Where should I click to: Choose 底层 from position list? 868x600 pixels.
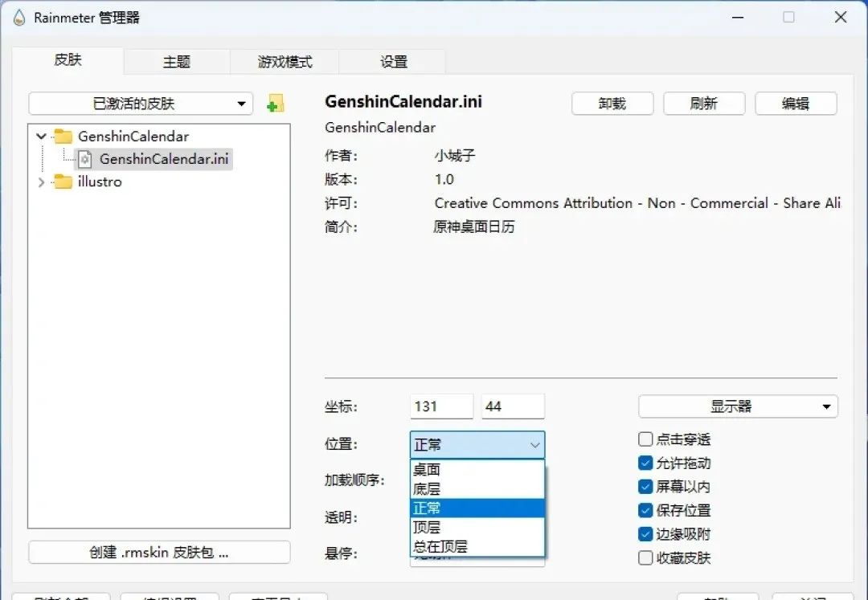[477, 489]
